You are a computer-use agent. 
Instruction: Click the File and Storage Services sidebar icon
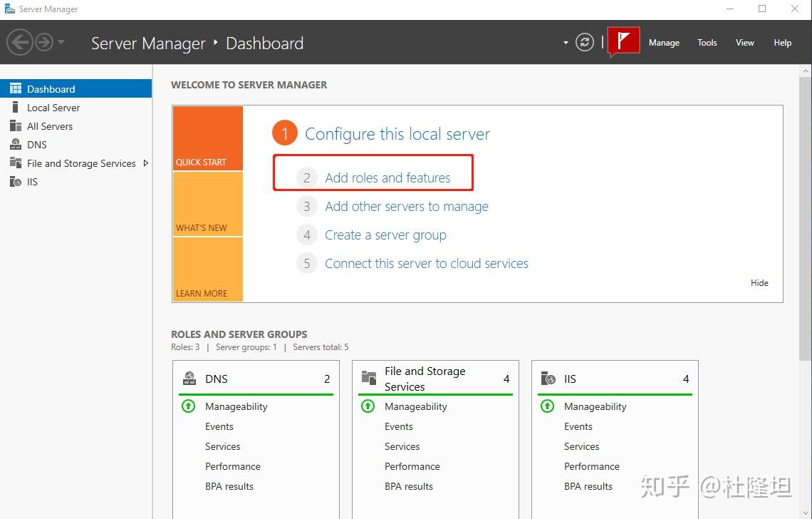16,163
